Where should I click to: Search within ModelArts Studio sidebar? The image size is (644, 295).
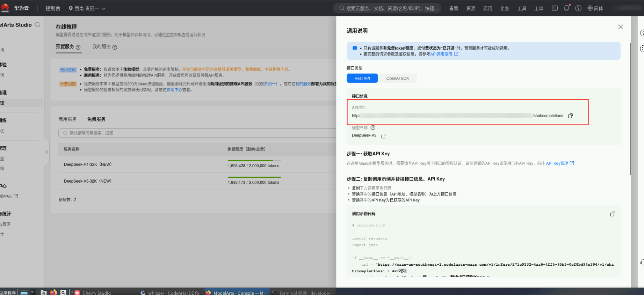click(37, 25)
